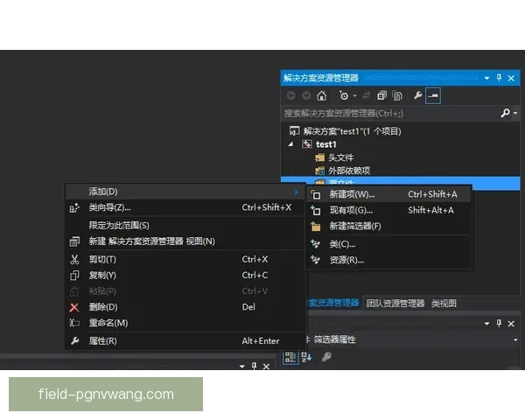This screenshot has width=525, height=420.
Task: Open bottom-left panel window position dropdown
Action: click(242, 367)
